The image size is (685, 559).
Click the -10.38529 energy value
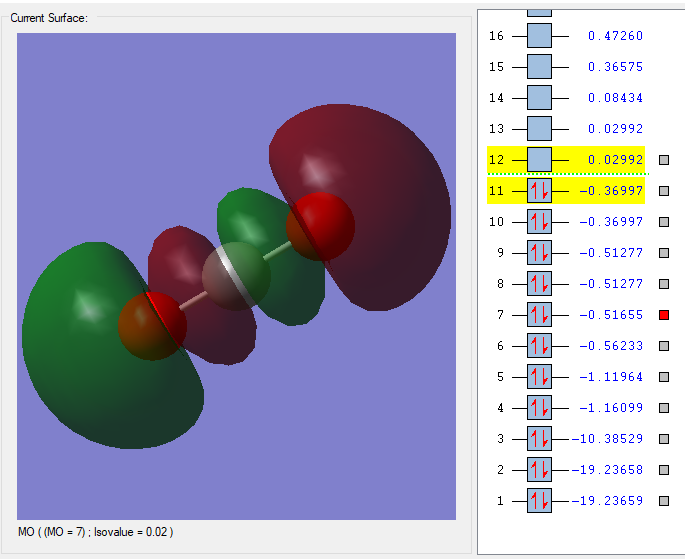[609, 439]
